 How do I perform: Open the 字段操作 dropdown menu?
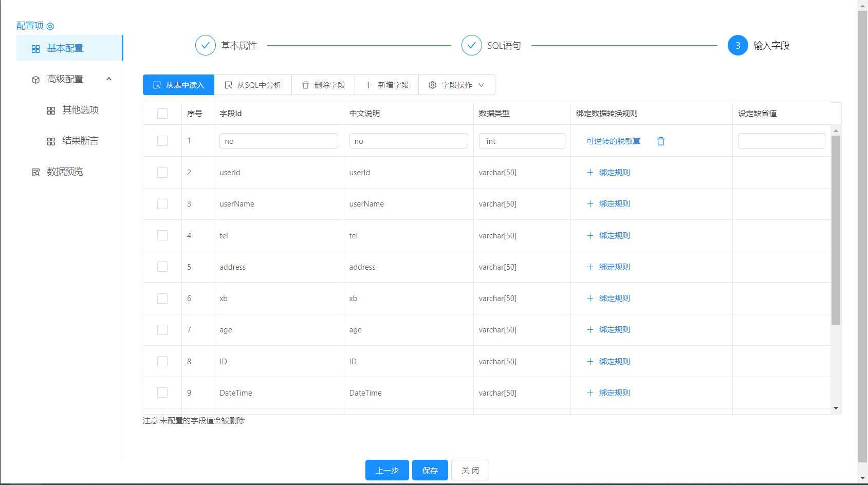pyautogui.click(x=456, y=85)
